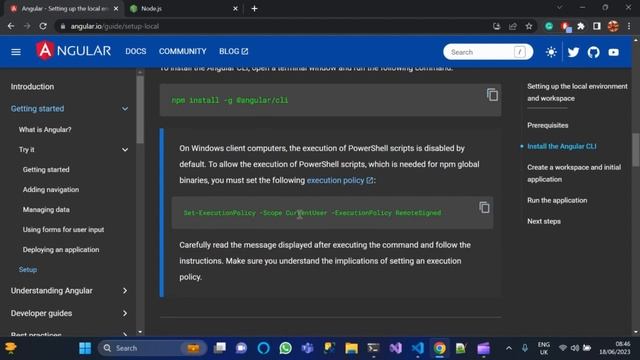This screenshot has width=640, height=360.
Task: Go back to previous page
Action: [x=11, y=26]
